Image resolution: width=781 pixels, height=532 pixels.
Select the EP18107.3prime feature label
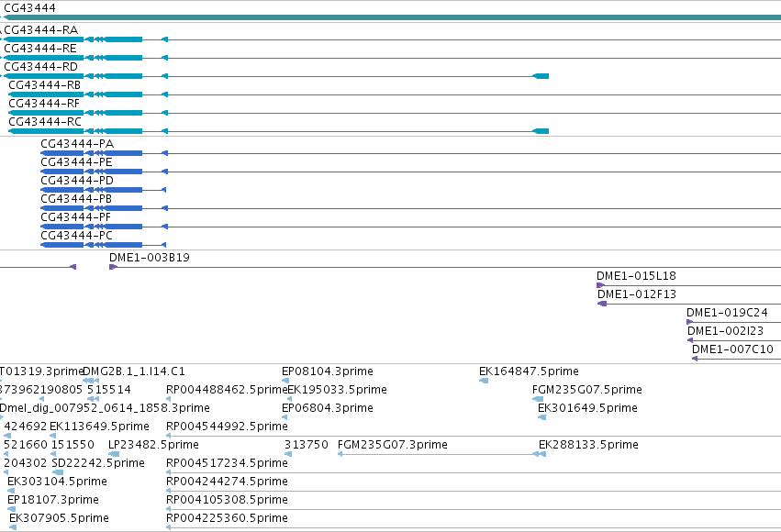pyautogui.click(x=53, y=501)
